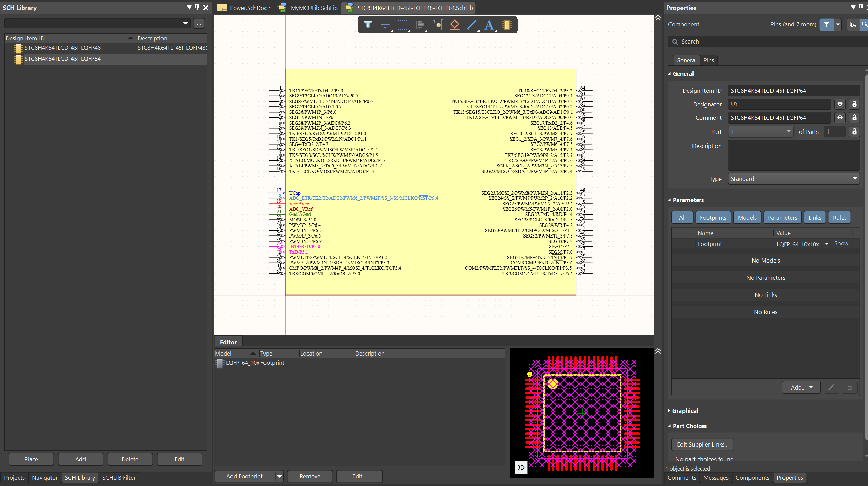Select the IEEE symbol placement tool

pyautogui.click(x=455, y=25)
